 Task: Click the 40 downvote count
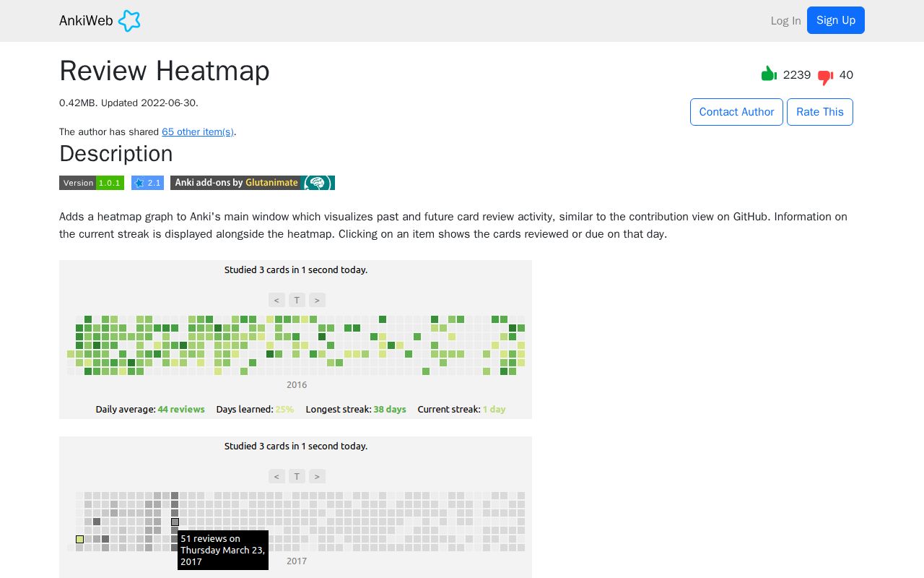tap(846, 75)
